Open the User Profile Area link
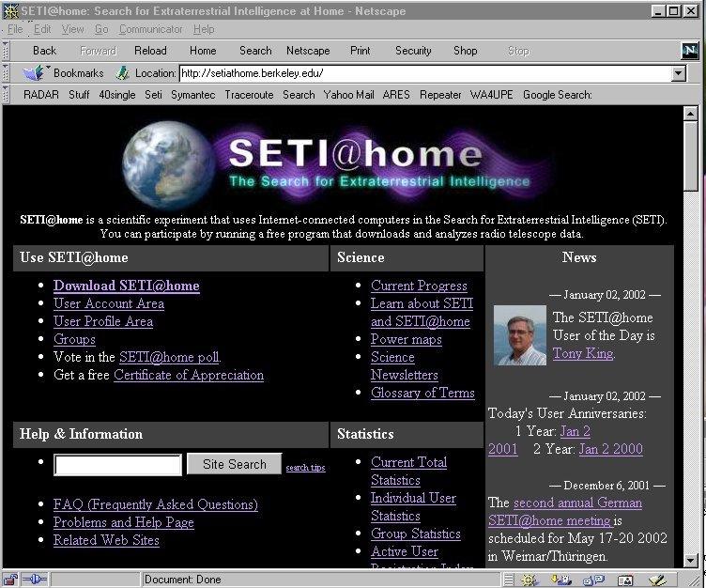 [x=103, y=321]
